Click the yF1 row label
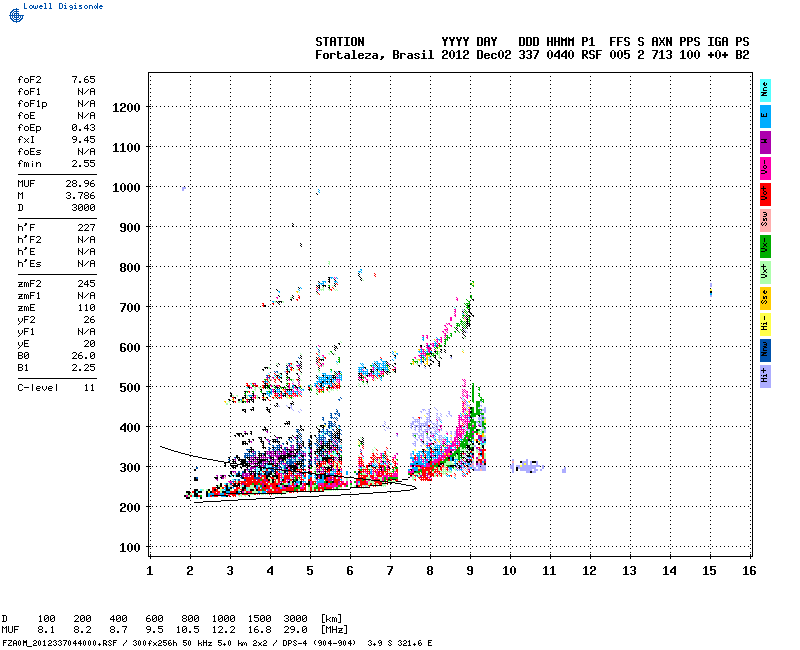 (x=26, y=332)
